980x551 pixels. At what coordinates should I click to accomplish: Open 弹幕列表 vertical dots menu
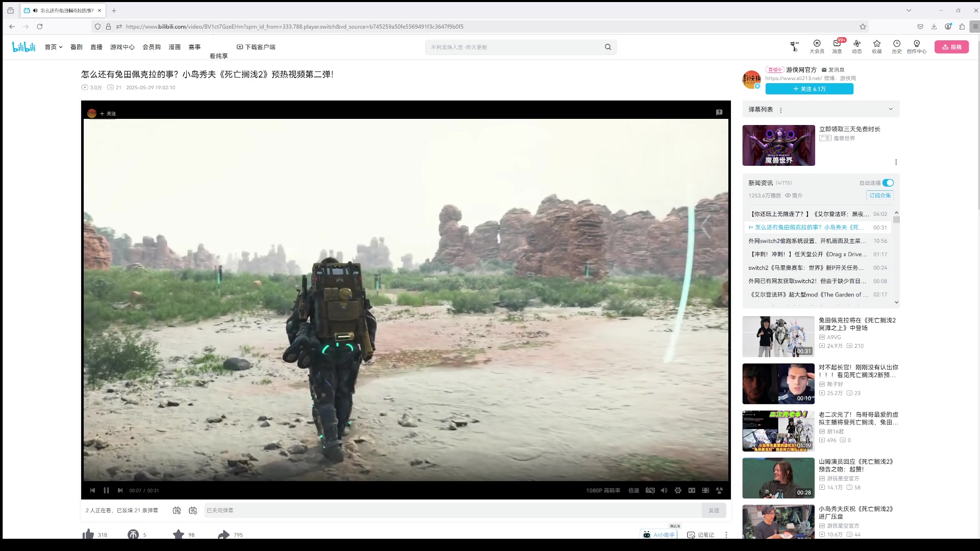[x=781, y=110]
